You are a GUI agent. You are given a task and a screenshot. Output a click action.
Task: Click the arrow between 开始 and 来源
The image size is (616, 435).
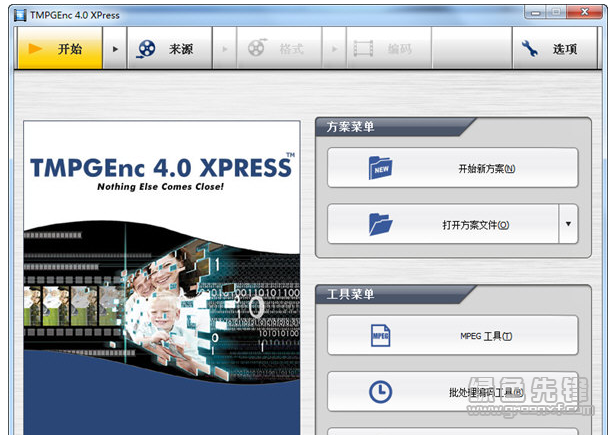tap(117, 49)
